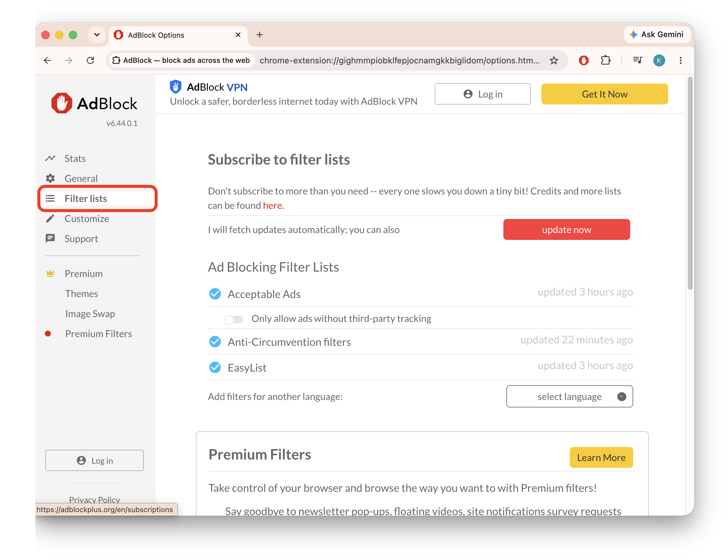
Task: Open the Chrome three-dot menu
Action: 680,60
